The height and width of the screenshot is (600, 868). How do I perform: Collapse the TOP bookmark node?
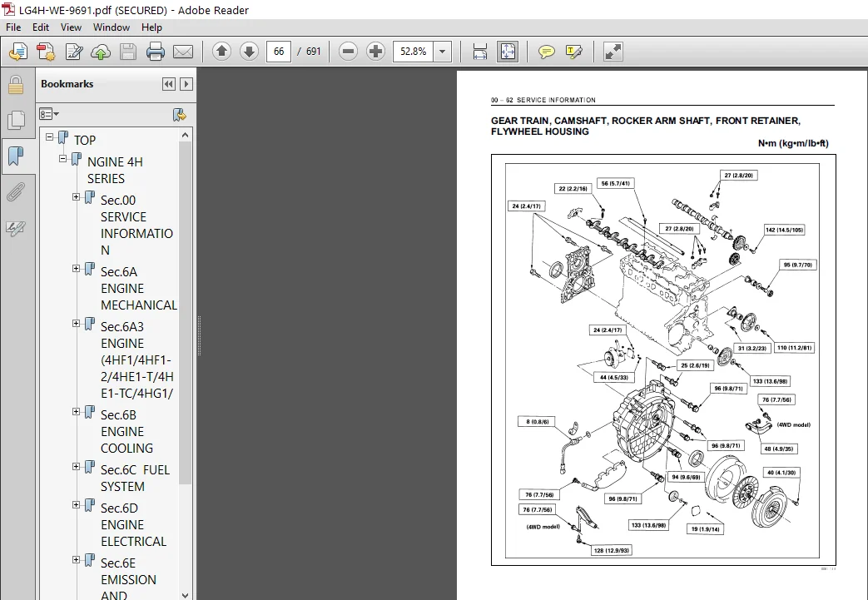click(49, 136)
